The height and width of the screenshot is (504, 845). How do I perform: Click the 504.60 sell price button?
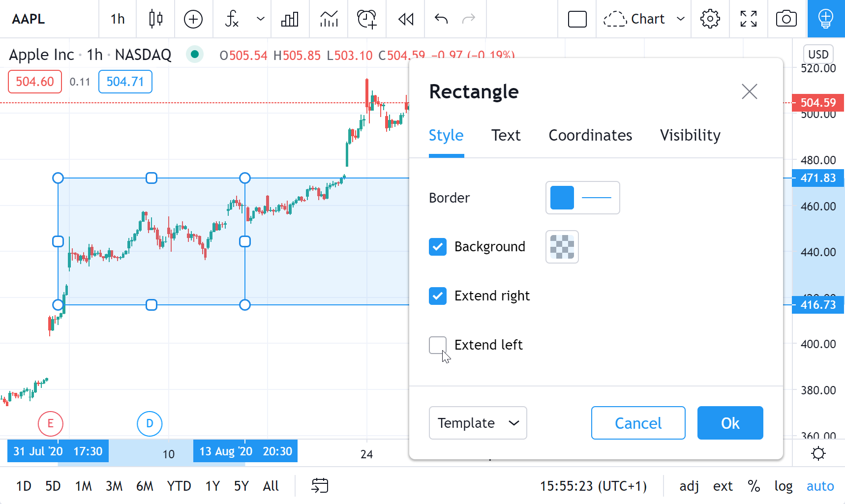(35, 82)
